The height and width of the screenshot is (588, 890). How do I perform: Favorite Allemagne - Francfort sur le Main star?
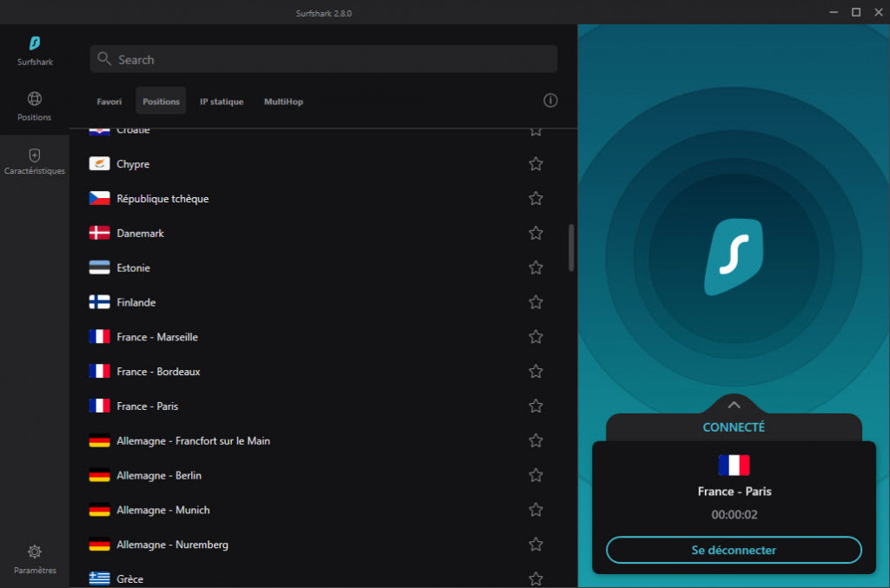(535, 440)
